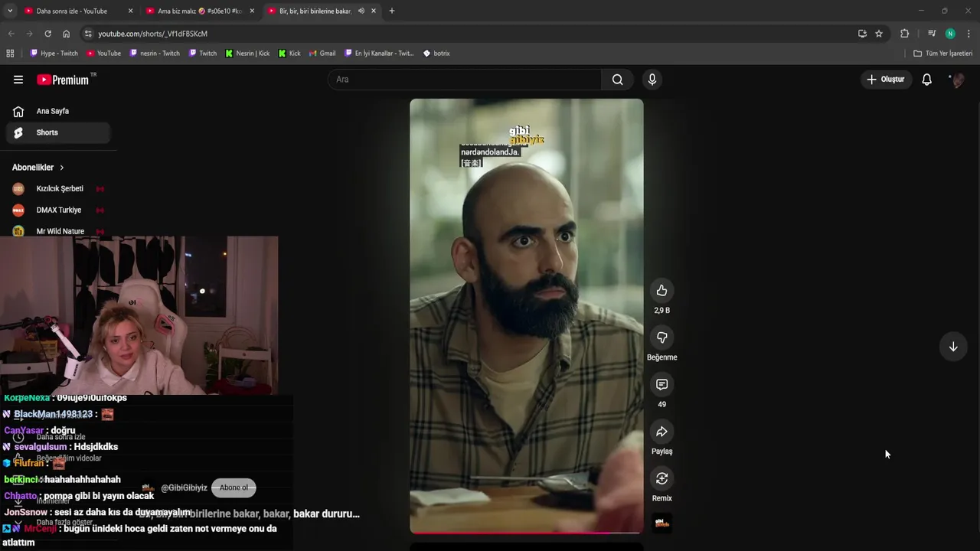This screenshot has height=551, width=980.
Task: Open the Gmail bookmark
Action: [322, 54]
